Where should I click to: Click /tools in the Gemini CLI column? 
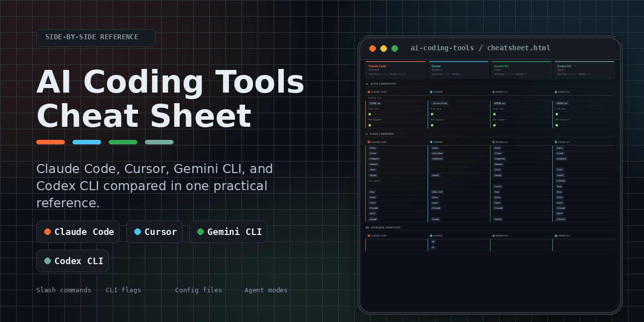(498, 186)
